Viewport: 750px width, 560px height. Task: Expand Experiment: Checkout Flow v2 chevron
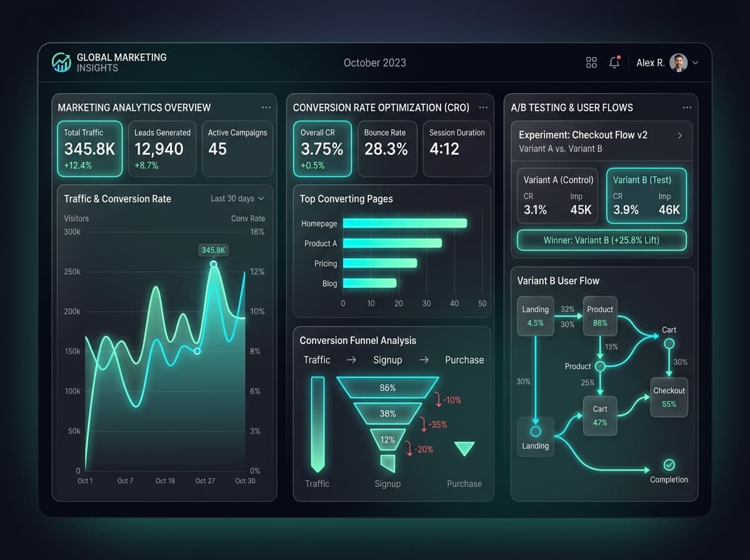680,136
